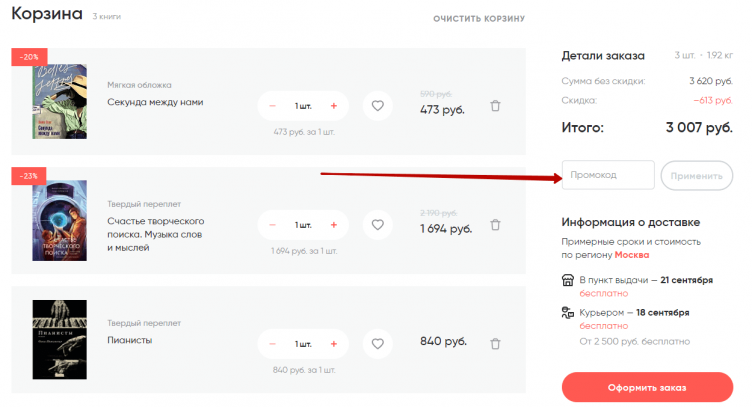Click 'Очистить корзину' to empty cart
The width and height of the screenshot is (752, 407).
pos(478,19)
